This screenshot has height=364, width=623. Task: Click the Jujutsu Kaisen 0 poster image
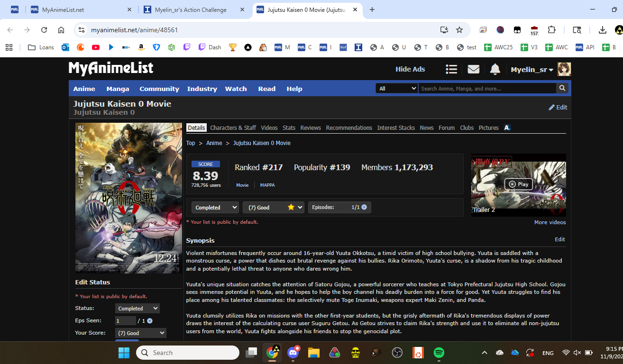[x=128, y=198]
